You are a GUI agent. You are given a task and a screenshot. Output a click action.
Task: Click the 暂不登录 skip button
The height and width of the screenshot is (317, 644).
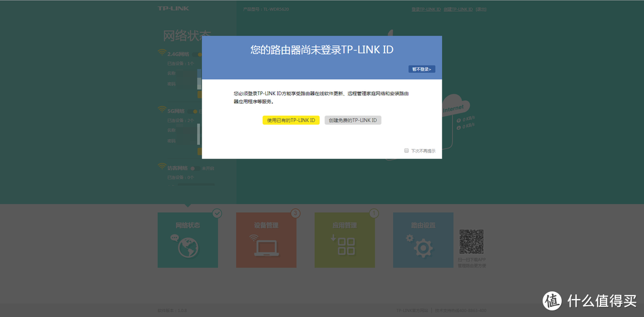422,69
